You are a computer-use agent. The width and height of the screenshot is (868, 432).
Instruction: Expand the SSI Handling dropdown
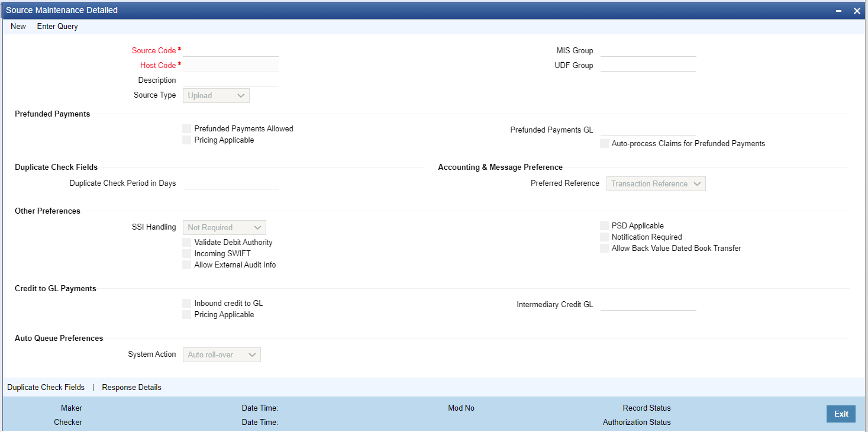224,227
